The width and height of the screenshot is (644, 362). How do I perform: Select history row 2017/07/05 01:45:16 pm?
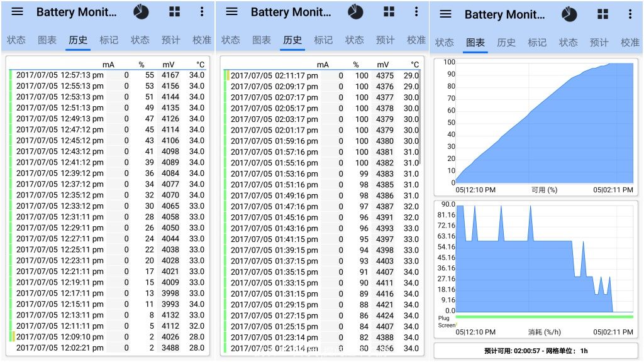point(322,217)
